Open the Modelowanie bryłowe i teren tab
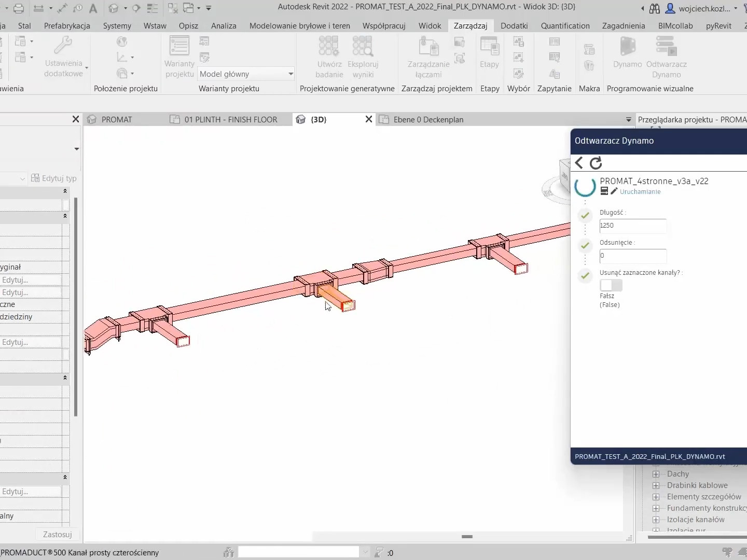 (300, 25)
